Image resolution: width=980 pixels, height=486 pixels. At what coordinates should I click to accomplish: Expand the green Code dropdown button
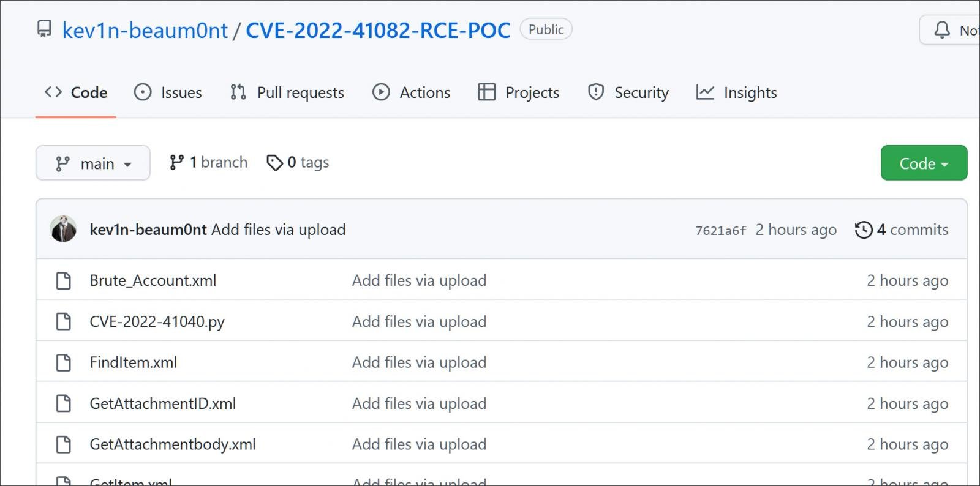click(x=924, y=163)
